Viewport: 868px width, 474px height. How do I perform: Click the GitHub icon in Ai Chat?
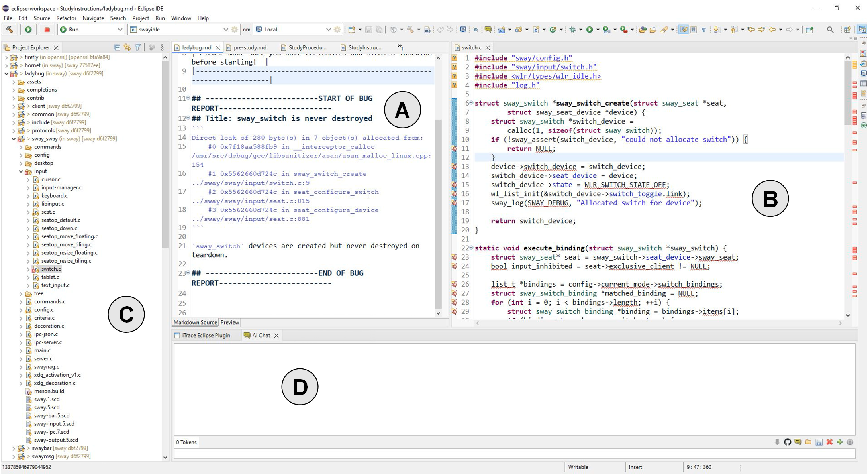tap(787, 442)
